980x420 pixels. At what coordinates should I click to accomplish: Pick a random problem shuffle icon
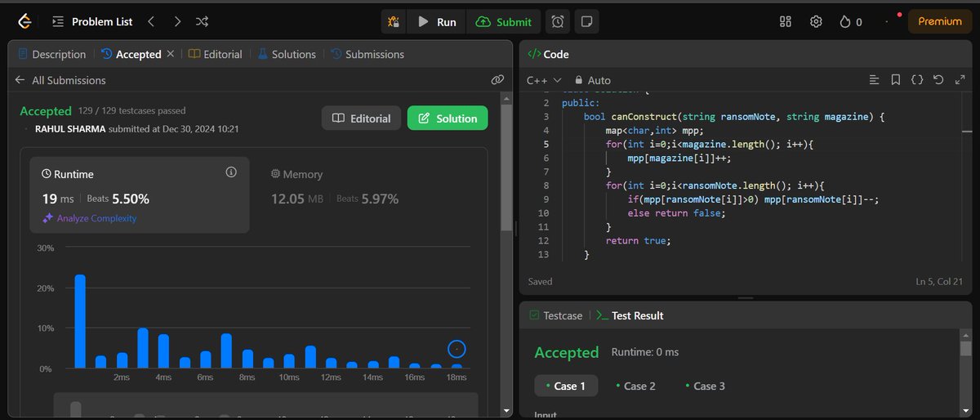point(203,22)
